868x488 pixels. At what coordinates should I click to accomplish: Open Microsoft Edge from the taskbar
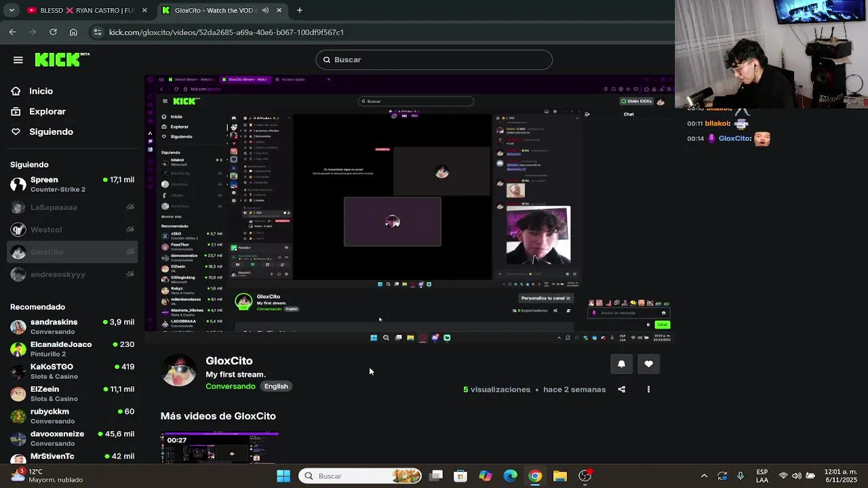click(x=510, y=476)
